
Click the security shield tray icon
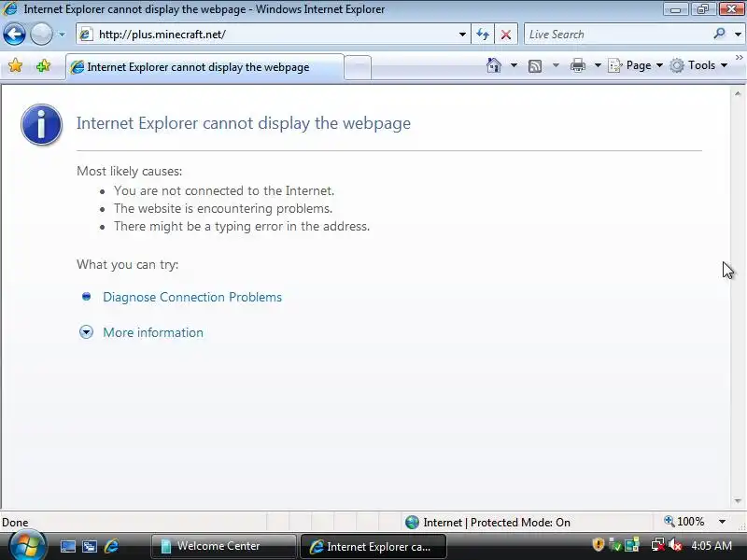599,545
